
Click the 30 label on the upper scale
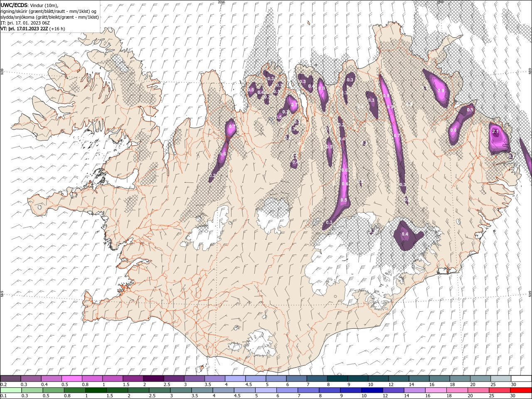(x=513, y=384)
